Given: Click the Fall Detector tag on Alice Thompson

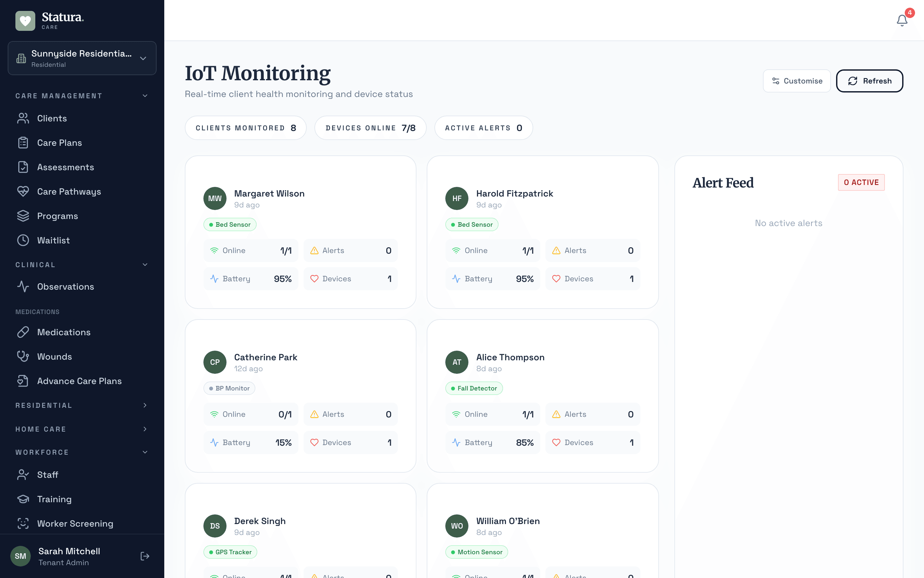Looking at the screenshot, I should (x=474, y=389).
